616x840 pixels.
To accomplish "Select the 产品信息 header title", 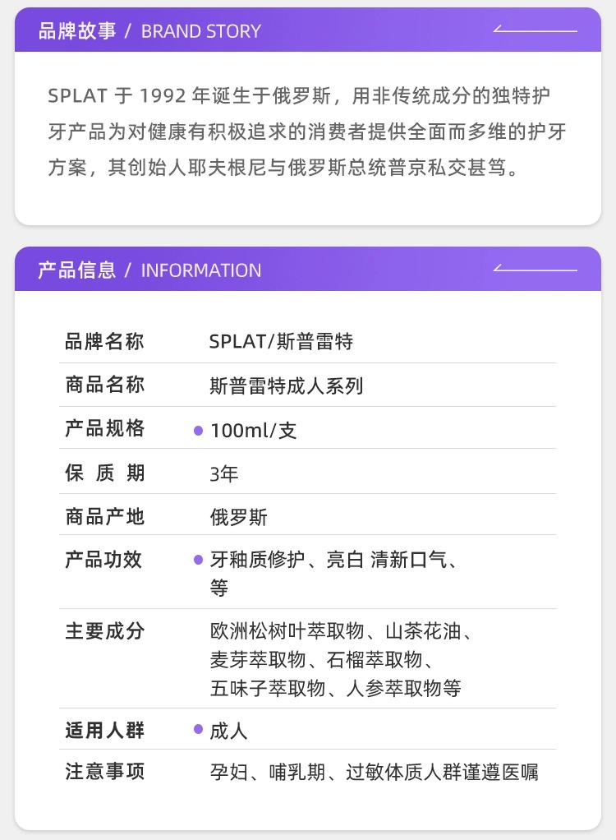I will [77, 270].
